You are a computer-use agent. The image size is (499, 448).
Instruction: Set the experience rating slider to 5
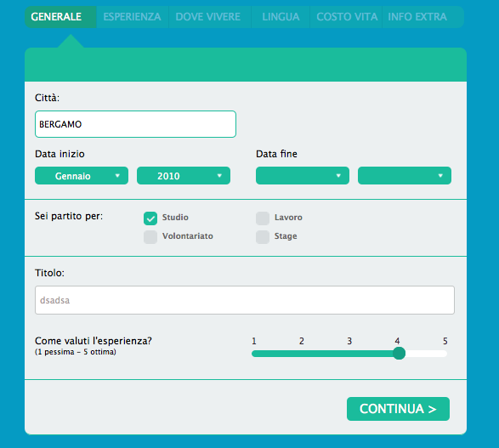(x=445, y=354)
